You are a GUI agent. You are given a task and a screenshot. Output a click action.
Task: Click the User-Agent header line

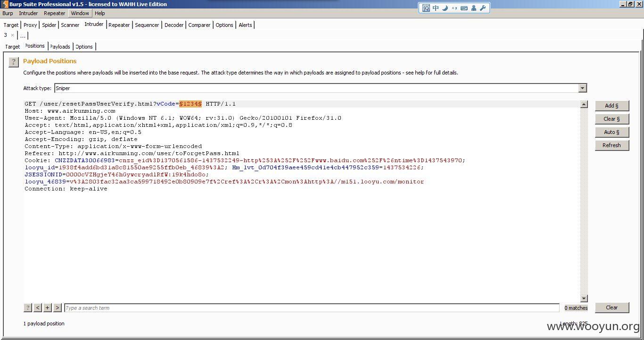click(x=183, y=118)
